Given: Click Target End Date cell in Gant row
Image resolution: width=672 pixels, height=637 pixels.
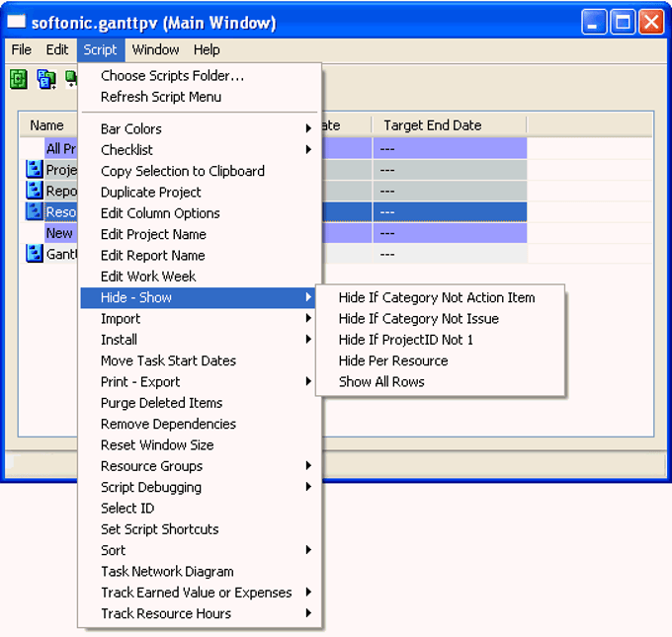Looking at the screenshot, I should pyautogui.click(x=450, y=255).
